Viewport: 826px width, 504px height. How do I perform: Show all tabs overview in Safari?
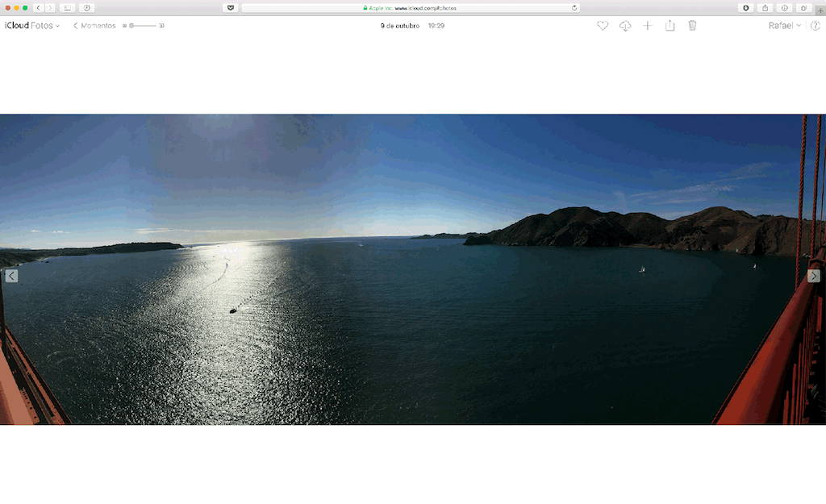click(x=804, y=8)
